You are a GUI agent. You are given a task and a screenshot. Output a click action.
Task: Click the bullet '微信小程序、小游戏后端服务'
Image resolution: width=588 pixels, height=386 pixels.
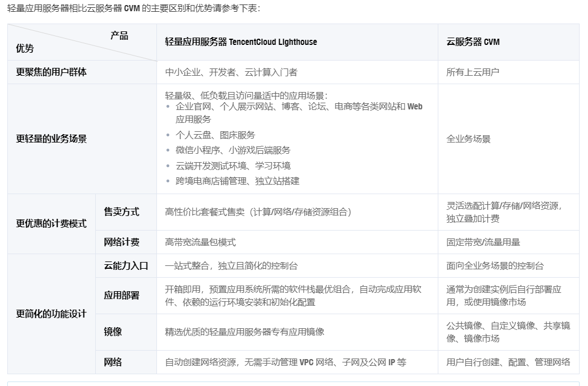[x=233, y=150]
